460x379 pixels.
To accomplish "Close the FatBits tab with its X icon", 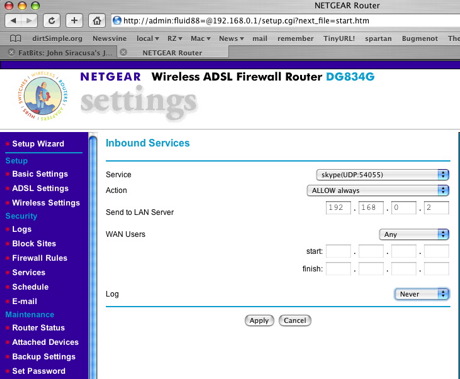I will click(x=11, y=52).
